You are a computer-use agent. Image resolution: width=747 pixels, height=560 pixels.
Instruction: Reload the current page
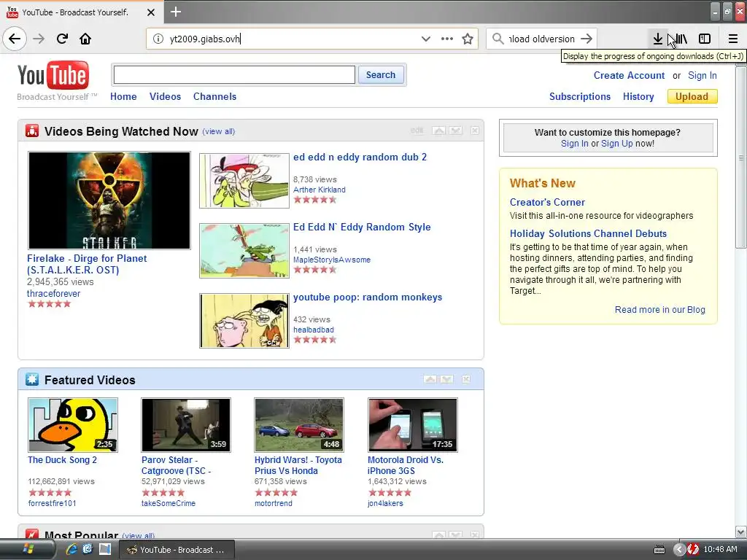62,39
